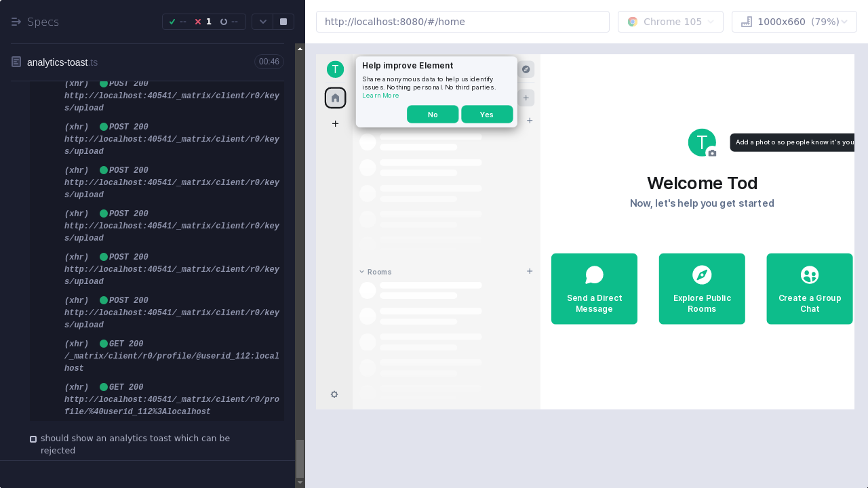Click the failed tests count indicator
Screen dimensions: 868x488
(203, 22)
